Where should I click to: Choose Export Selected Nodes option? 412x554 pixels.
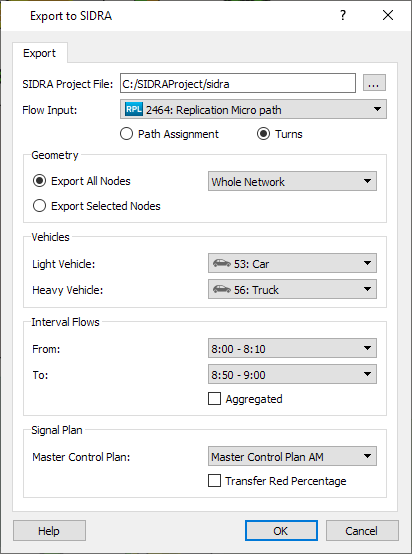(39, 206)
